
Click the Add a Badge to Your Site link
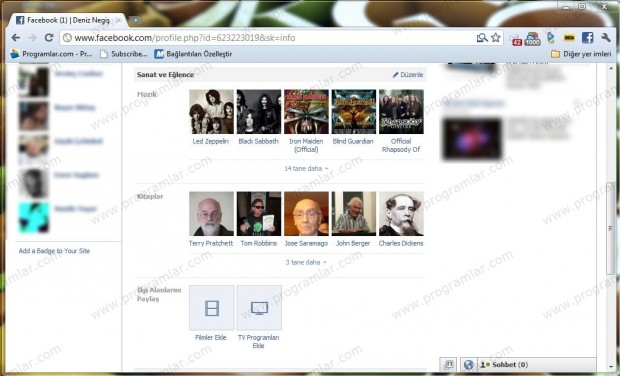point(54,251)
